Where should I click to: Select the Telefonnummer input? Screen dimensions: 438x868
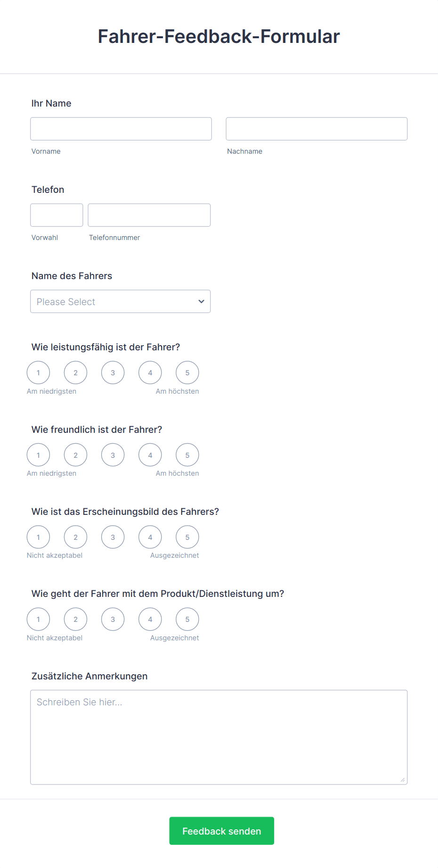point(149,215)
